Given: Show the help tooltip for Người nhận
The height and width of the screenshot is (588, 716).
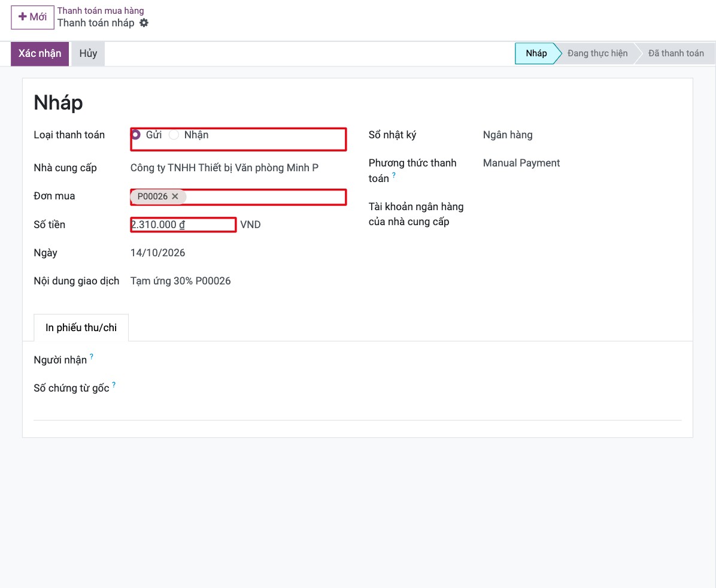Looking at the screenshot, I should (x=92, y=356).
